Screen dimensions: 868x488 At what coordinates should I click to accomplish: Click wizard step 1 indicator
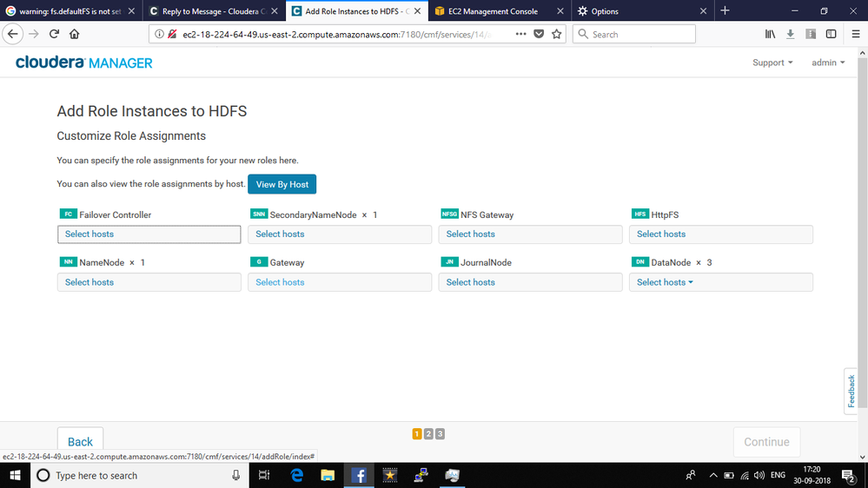pos(417,434)
